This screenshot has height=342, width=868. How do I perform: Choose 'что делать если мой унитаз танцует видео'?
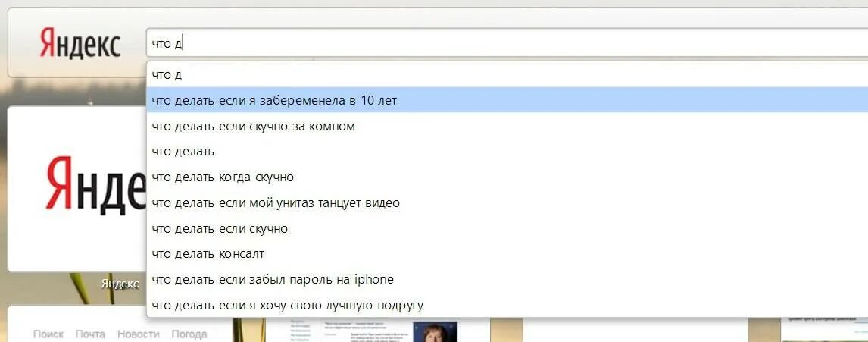(x=507, y=203)
